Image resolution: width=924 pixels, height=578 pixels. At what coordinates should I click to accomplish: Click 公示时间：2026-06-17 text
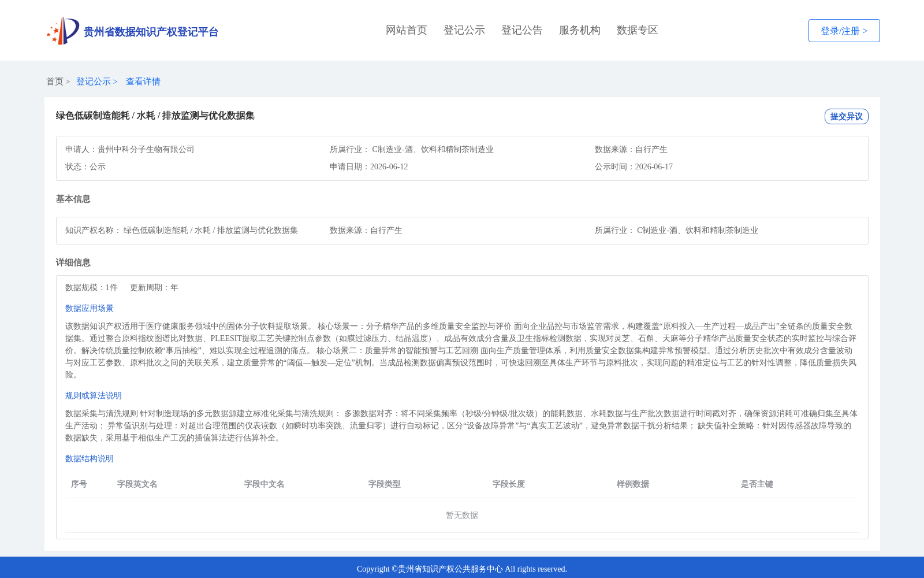(x=634, y=166)
